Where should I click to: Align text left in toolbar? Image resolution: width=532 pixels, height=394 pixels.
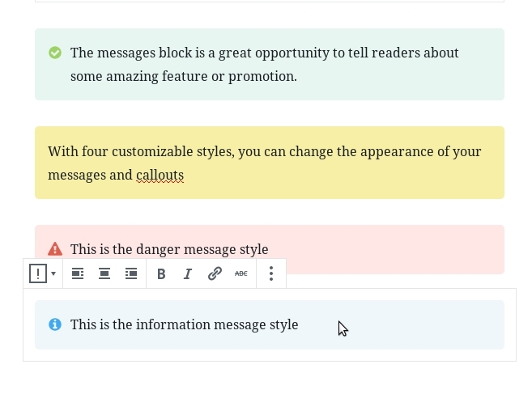[x=78, y=273]
